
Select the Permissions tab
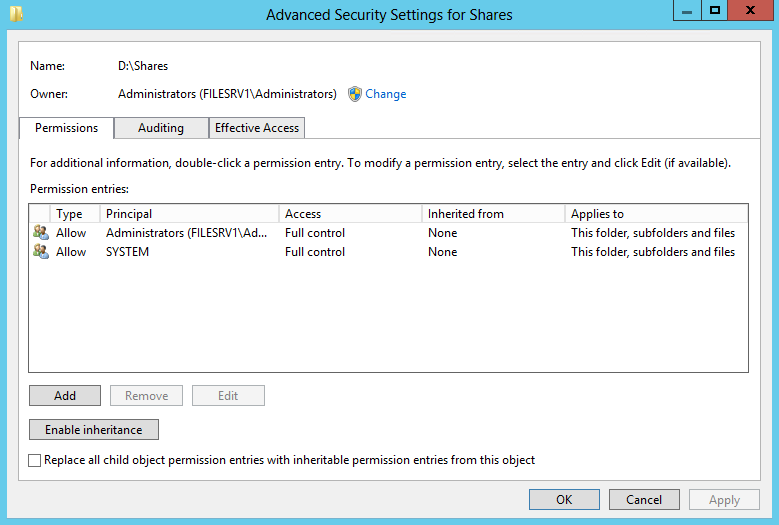coord(66,128)
